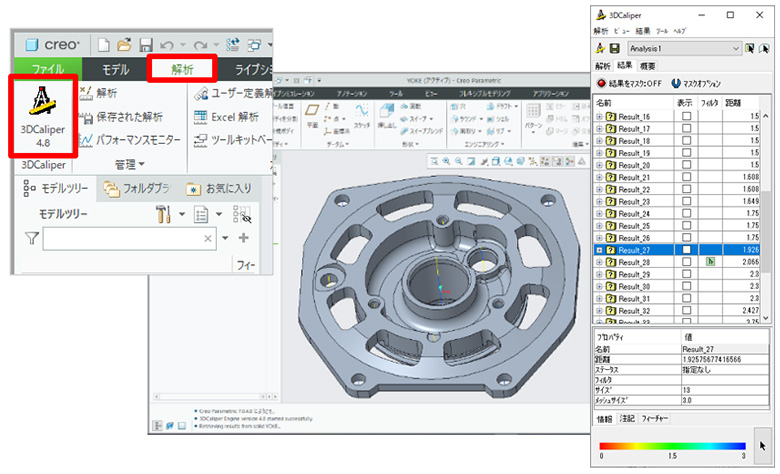The width and height of the screenshot is (780, 474).
Task: Open the Analysis1 dropdown list
Action: point(737,48)
